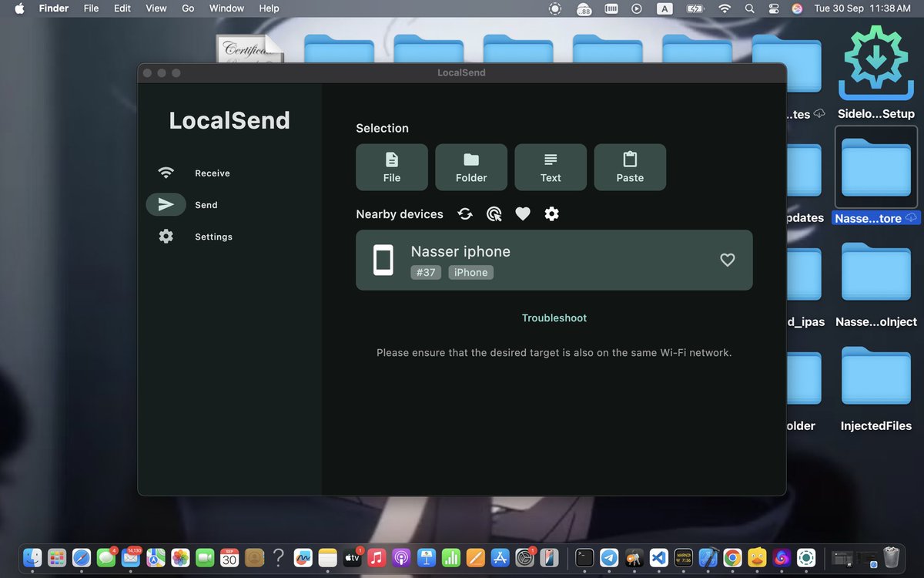Open Music from the dock
The image size is (924, 578).
(377, 556)
